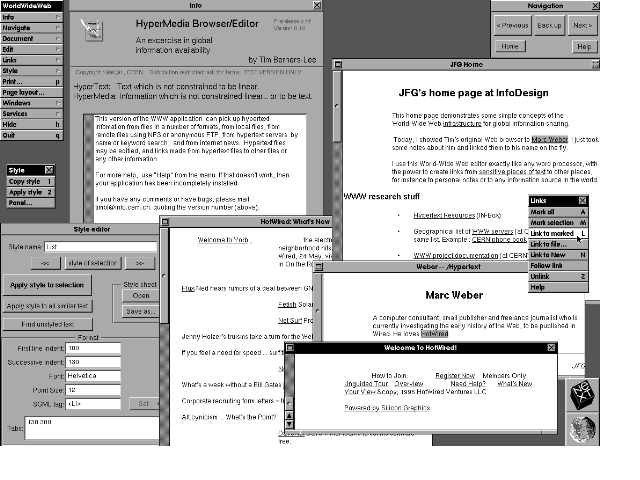The height and width of the screenshot is (480, 640).
Task: Click the up scroll arrow in Welcome To HotWired window
Action: [x=289, y=416]
